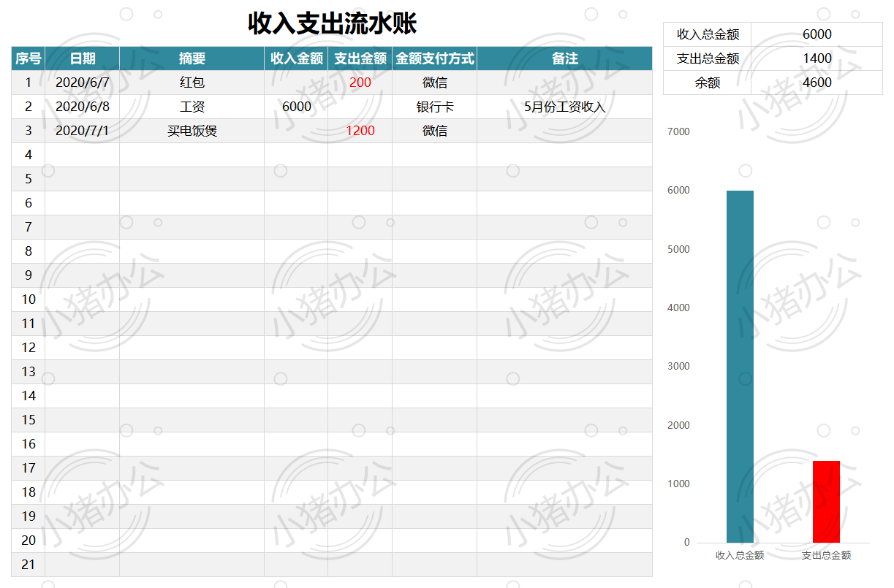
Task: Select the 买电饭煲 summary cell
Action: point(192,131)
